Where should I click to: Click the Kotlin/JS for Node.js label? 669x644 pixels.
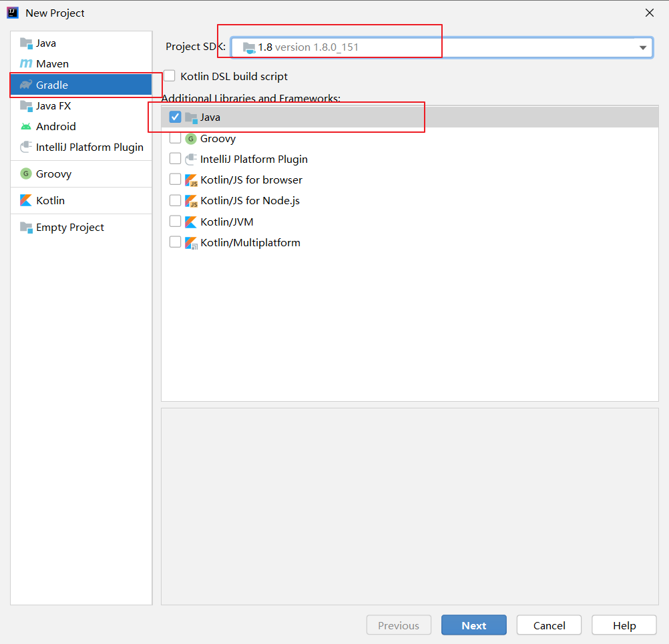250,201
